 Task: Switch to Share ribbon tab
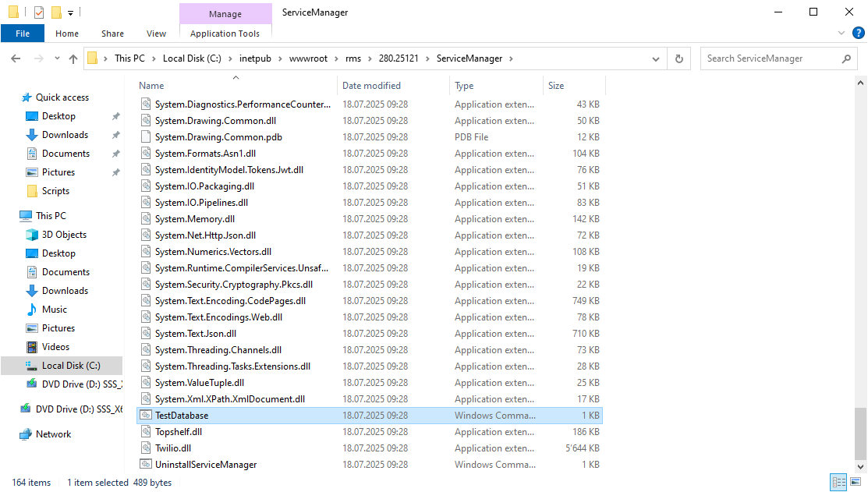(112, 34)
